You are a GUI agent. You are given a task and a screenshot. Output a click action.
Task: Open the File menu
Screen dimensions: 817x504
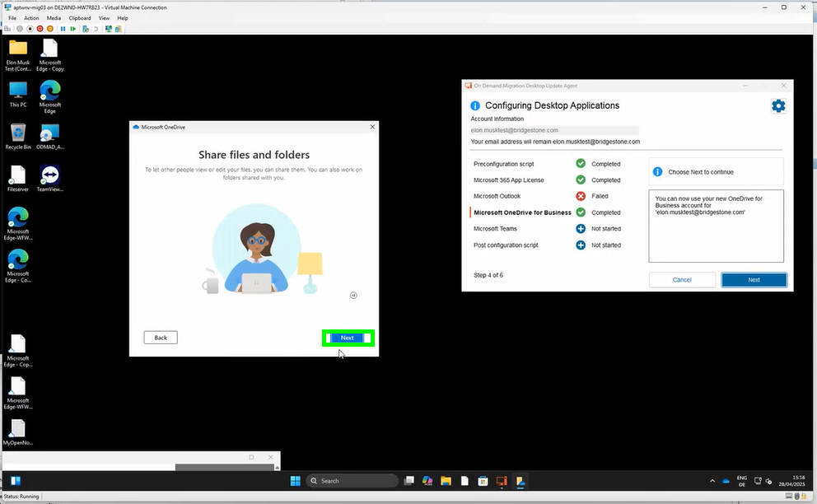[12, 18]
